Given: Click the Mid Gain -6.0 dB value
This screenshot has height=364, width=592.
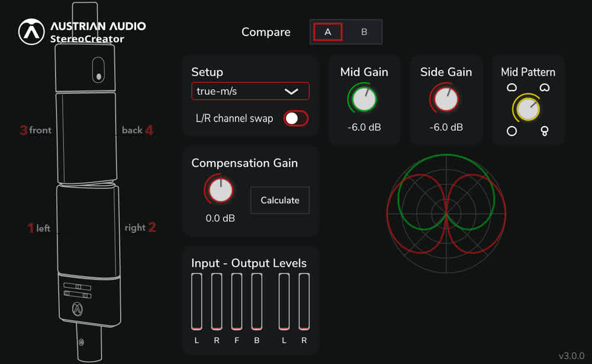Looking at the screenshot, I should (364, 127).
